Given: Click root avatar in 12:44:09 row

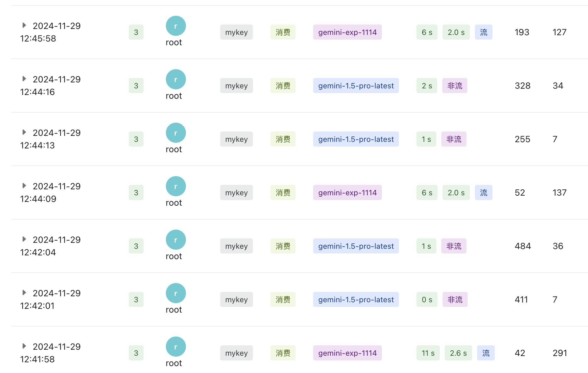Looking at the screenshot, I should click(176, 186).
